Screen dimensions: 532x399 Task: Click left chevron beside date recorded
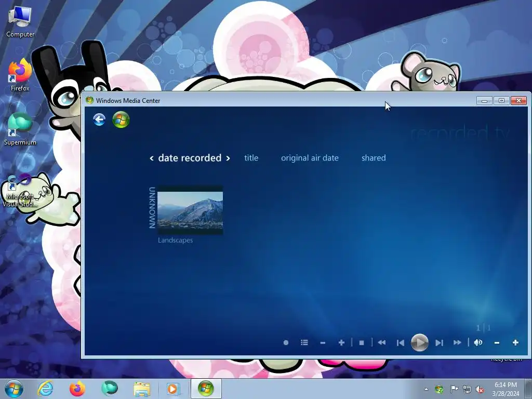tap(152, 158)
